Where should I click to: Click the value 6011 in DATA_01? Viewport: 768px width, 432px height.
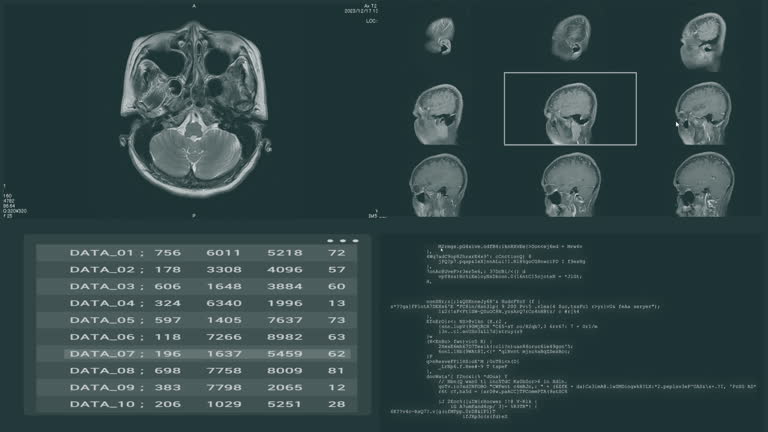point(223,253)
